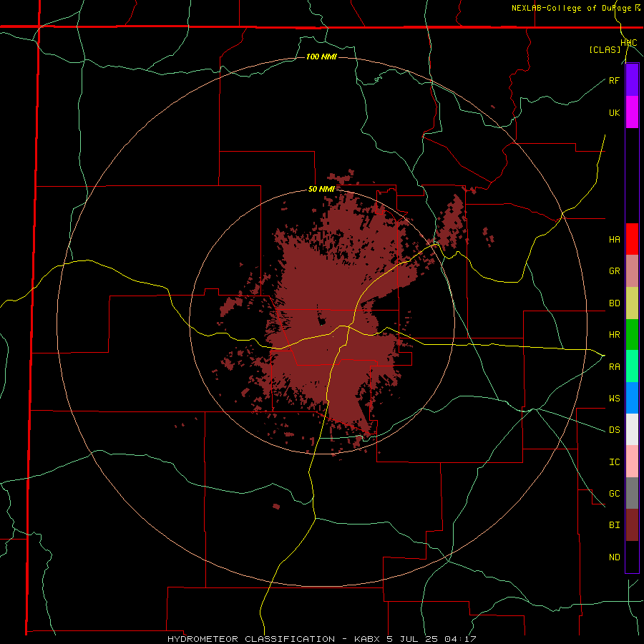Click the UK legend label

[x=614, y=112]
